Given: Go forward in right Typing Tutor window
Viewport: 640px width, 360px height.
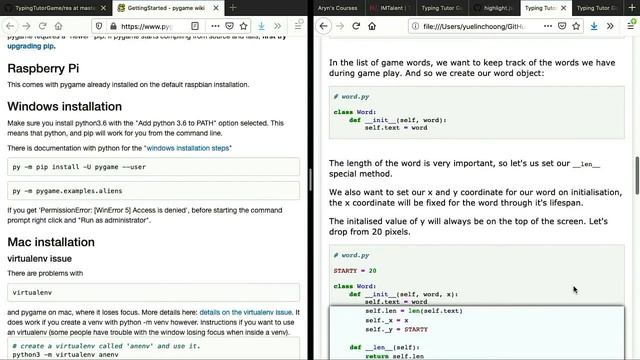Looking at the screenshot, I should coord(340,26).
